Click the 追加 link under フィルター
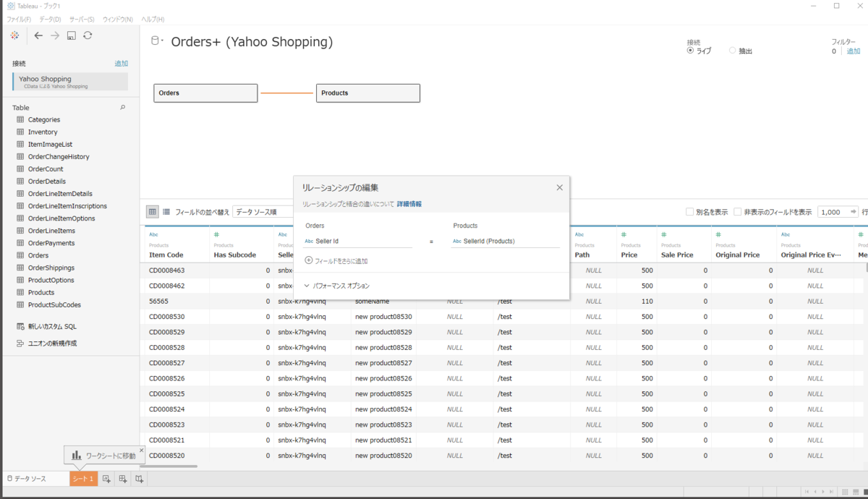This screenshot has height=499, width=868. click(x=854, y=51)
